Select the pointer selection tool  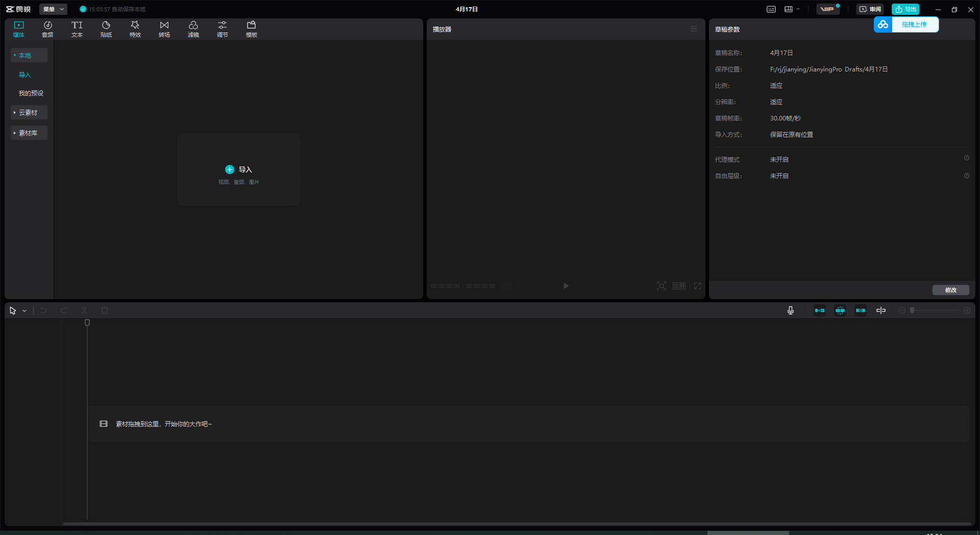pos(13,310)
